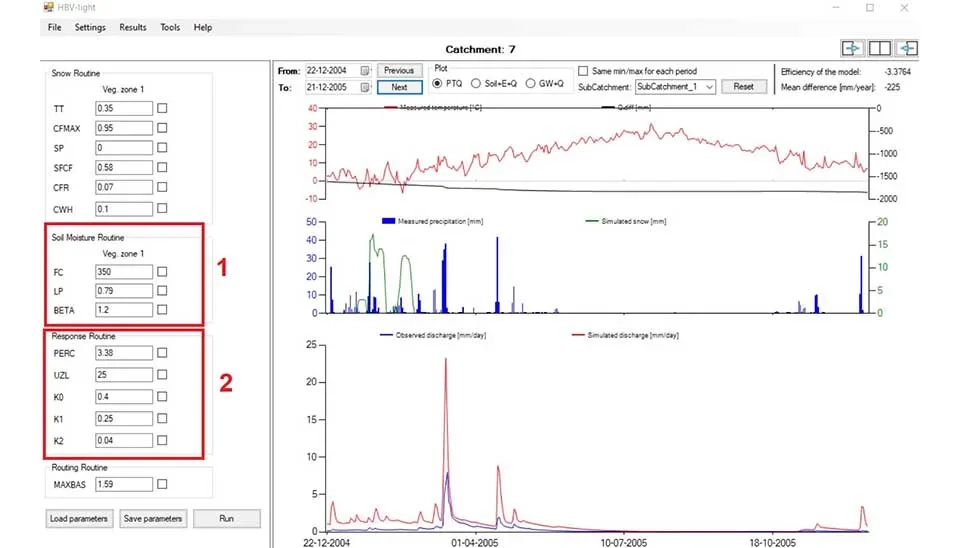Check the box beside MAXBAS
This screenshot has width=960, height=548.
pos(162,484)
